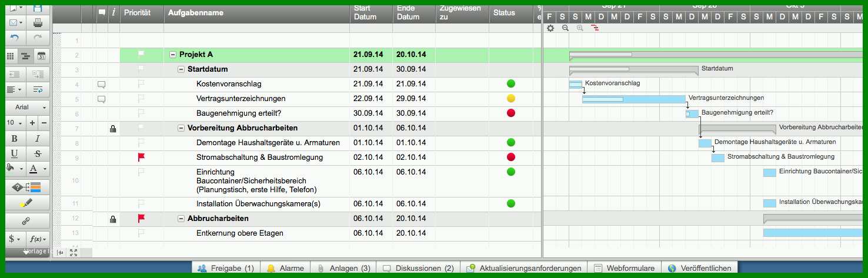The width and height of the screenshot is (868, 278).
Task: Open Gantt chart settings gear
Action: point(550,28)
